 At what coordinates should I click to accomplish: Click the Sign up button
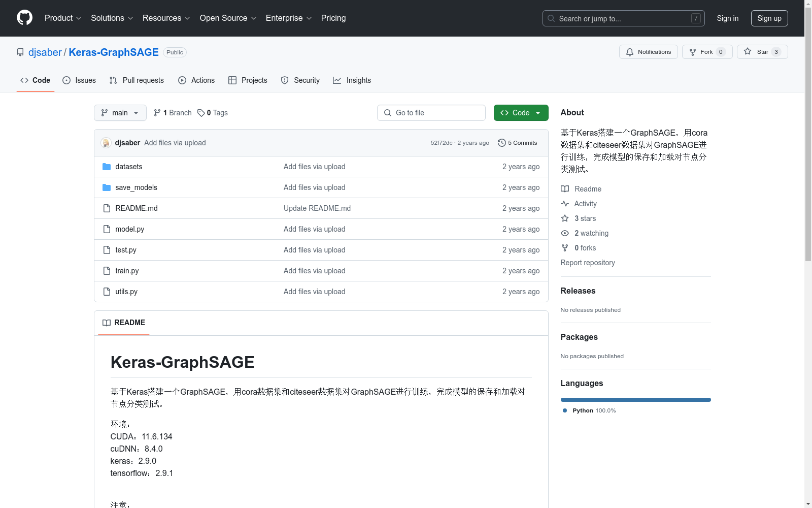pyautogui.click(x=769, y=18)
